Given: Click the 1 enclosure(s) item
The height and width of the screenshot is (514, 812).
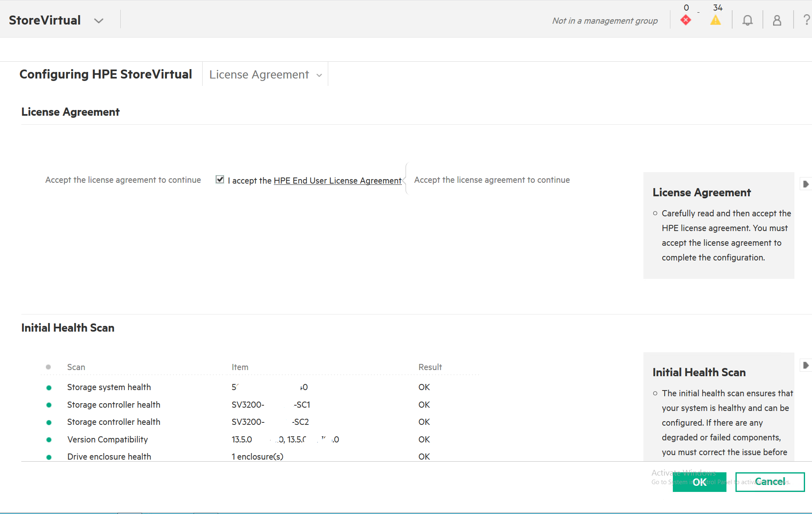Looking at the screenshot, I should (x=257, y=456).
